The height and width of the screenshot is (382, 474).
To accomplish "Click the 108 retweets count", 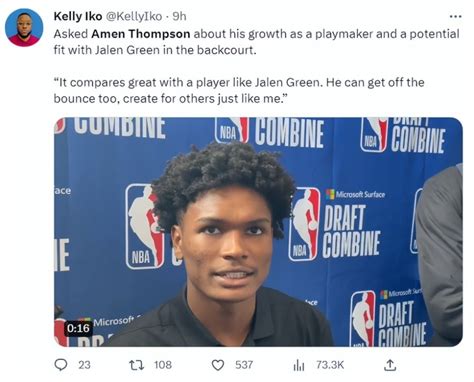I will pos(163,365).
